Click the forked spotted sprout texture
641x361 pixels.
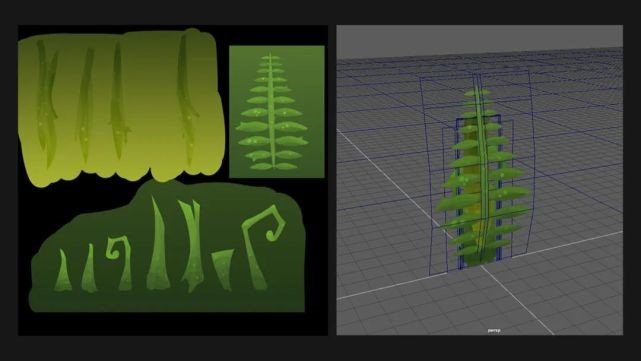point(191,245)
